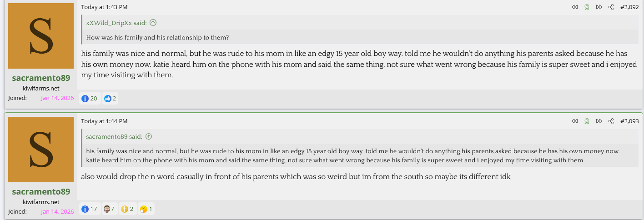Go to quoted sacramento89 post via arrow

click(149, 136)
